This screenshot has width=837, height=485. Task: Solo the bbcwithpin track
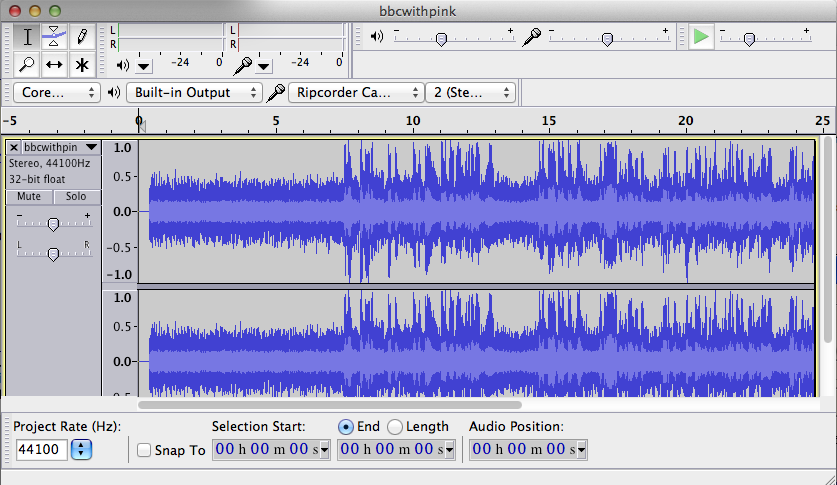76,196
